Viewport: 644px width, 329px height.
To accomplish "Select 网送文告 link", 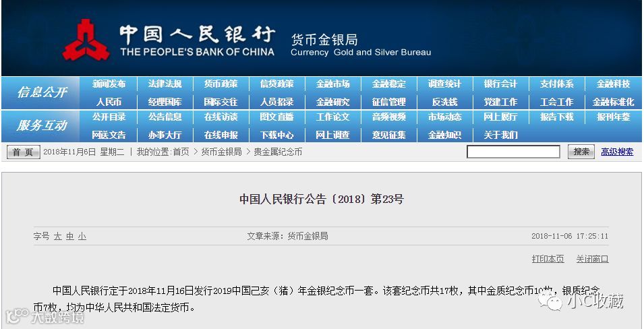I will pos(109,135).
